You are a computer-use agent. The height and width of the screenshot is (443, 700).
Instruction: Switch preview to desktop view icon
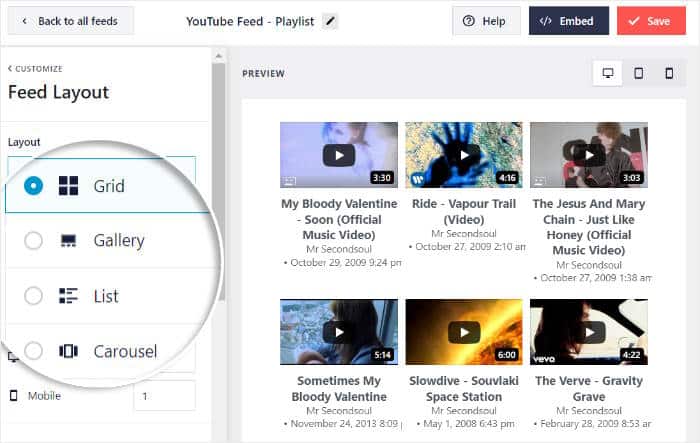click(x=608, y=73)
